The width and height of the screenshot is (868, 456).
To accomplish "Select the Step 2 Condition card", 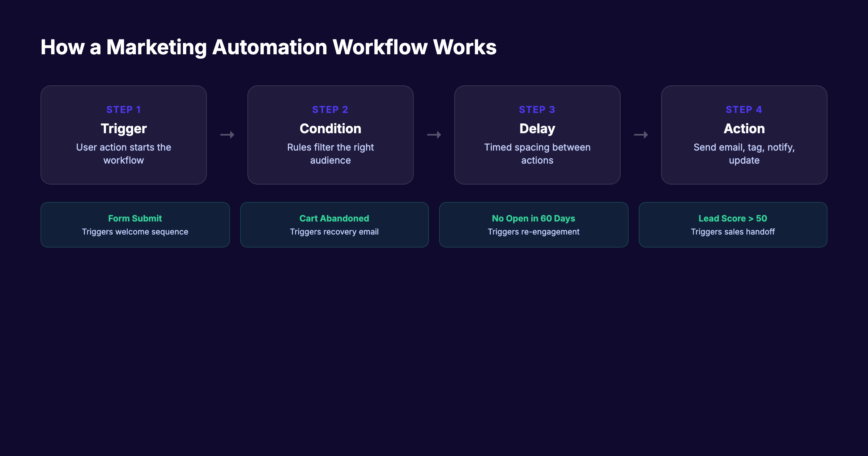I will point(330,135).
